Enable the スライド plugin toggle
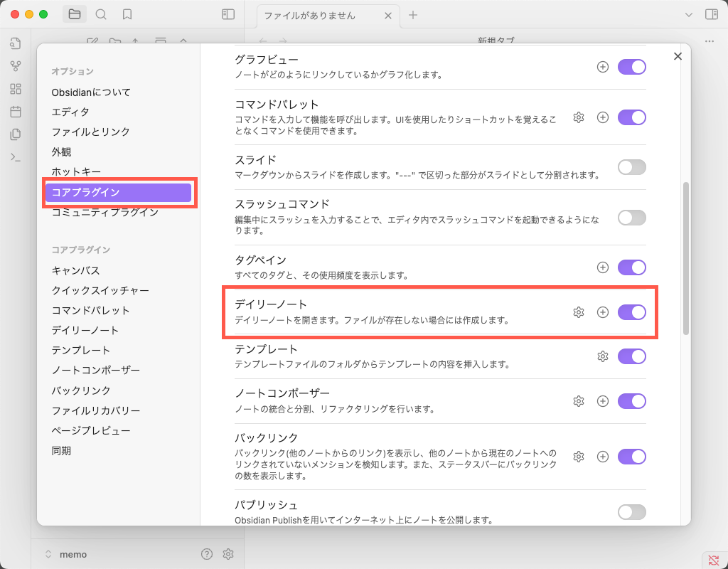The image size is (728, 569). pyautogui.click(x=632, y=167)
